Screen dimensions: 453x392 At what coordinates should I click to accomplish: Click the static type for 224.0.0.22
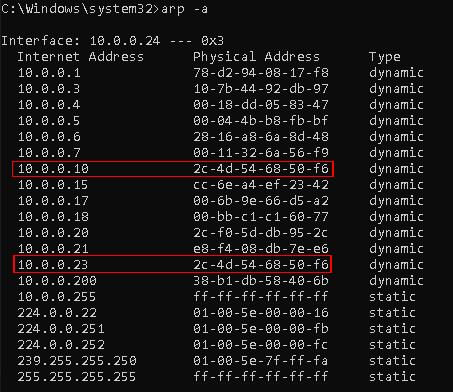coord(392,313)
